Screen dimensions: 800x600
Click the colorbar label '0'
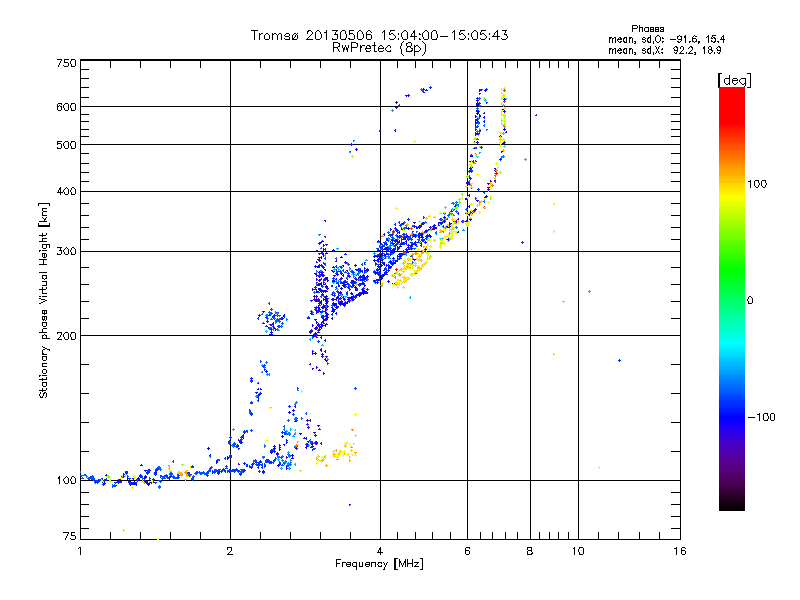750,301
